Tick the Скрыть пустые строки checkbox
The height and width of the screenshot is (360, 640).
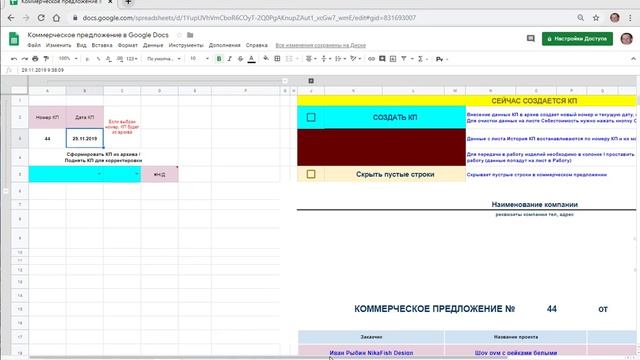[311, 174]
